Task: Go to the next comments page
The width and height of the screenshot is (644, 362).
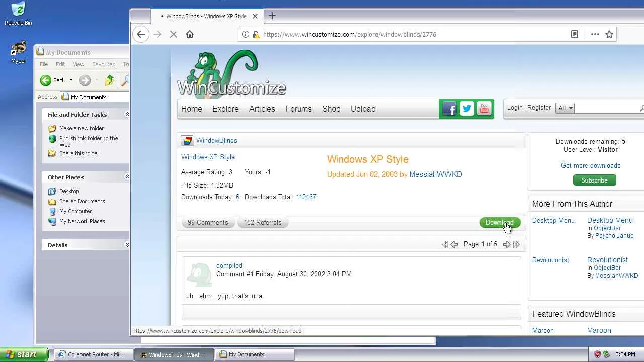Action: pos(507,244)
